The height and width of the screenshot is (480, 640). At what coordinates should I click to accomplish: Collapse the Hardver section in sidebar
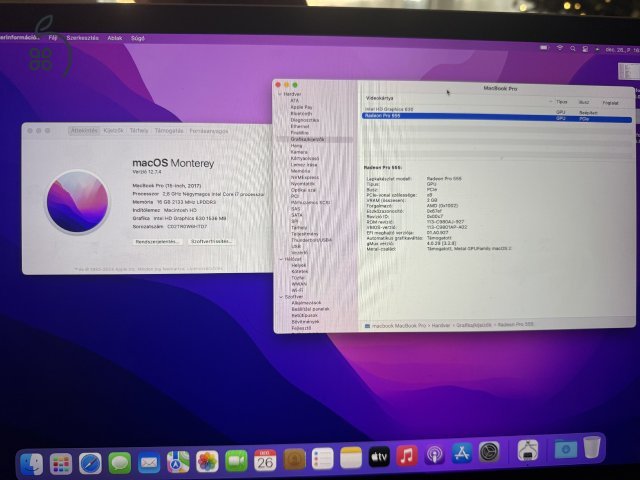(280, 94)
